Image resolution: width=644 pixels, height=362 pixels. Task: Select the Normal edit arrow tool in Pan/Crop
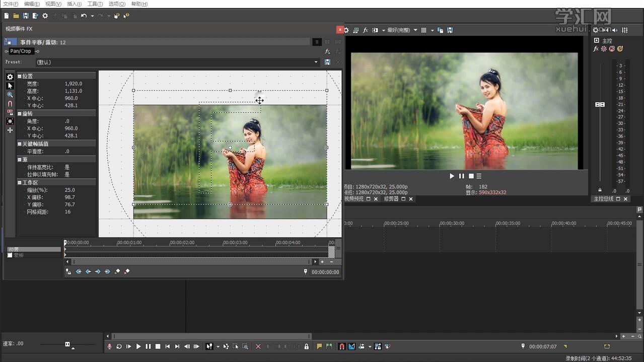pos(10,86)
